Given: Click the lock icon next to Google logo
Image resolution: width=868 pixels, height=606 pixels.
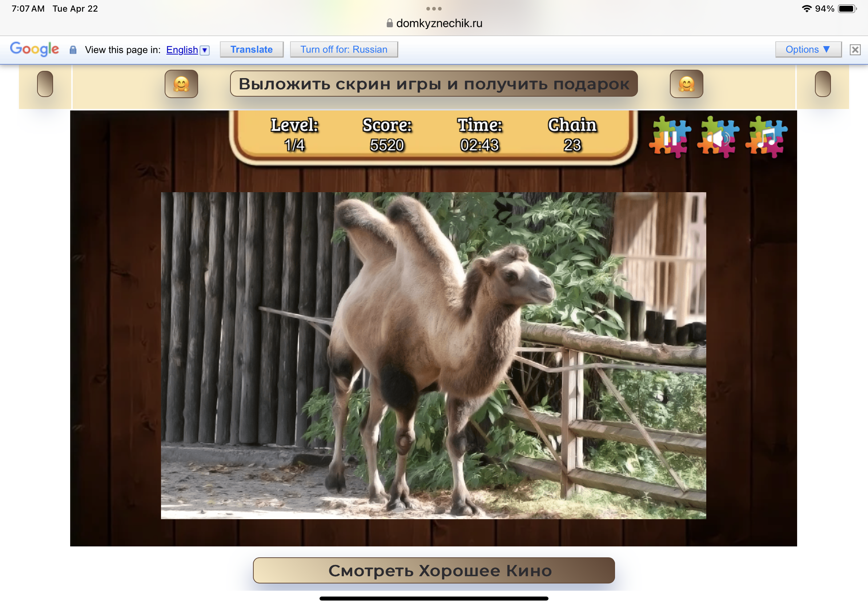Looking at the screenshot, I should click(73, 50).
